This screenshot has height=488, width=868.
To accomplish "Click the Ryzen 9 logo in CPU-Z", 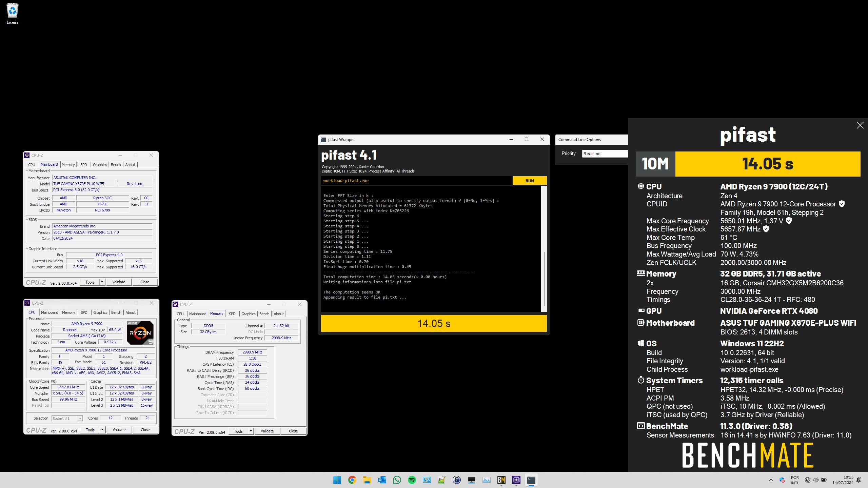I will (140, 332).
